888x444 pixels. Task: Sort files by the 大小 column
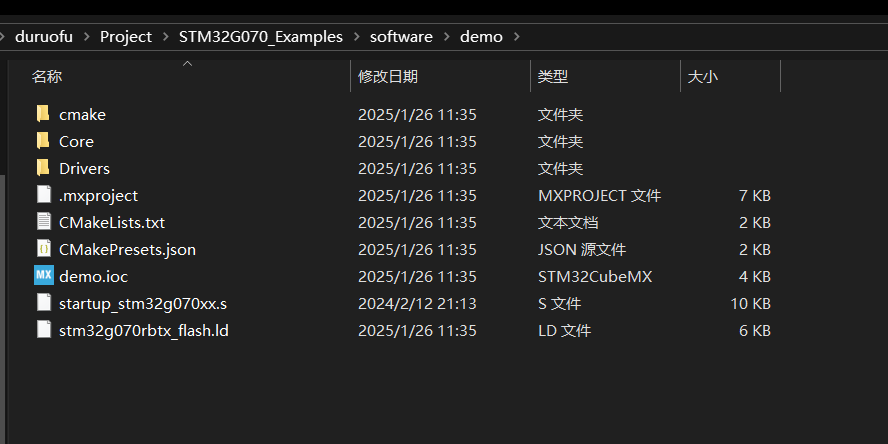pyautogui.click(x=703, y=76)
